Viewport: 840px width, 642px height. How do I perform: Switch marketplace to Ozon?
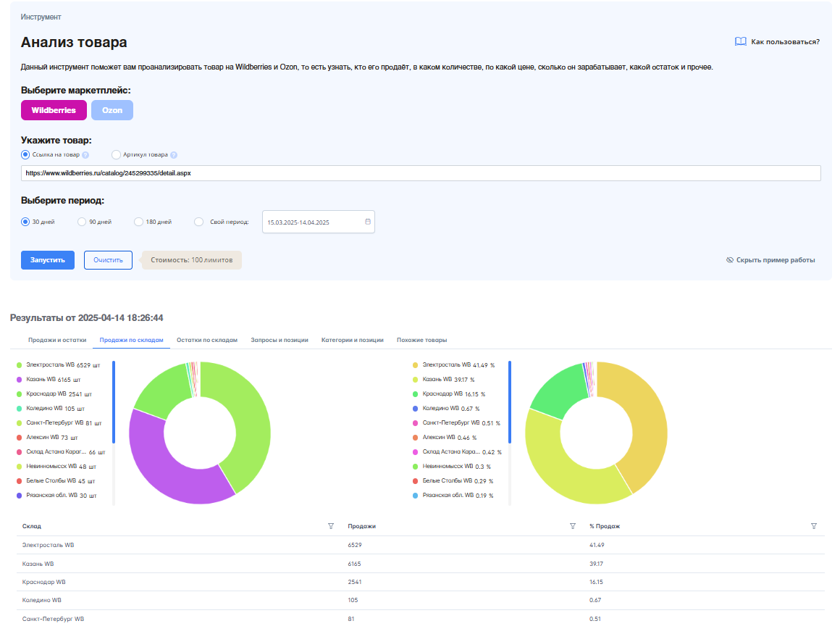click(112, 110)
